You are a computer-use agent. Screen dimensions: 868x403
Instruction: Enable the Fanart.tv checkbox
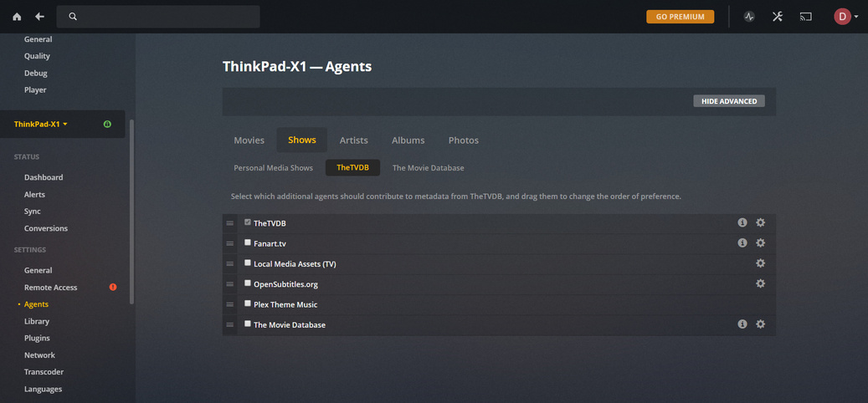click(x=248, y=242)
